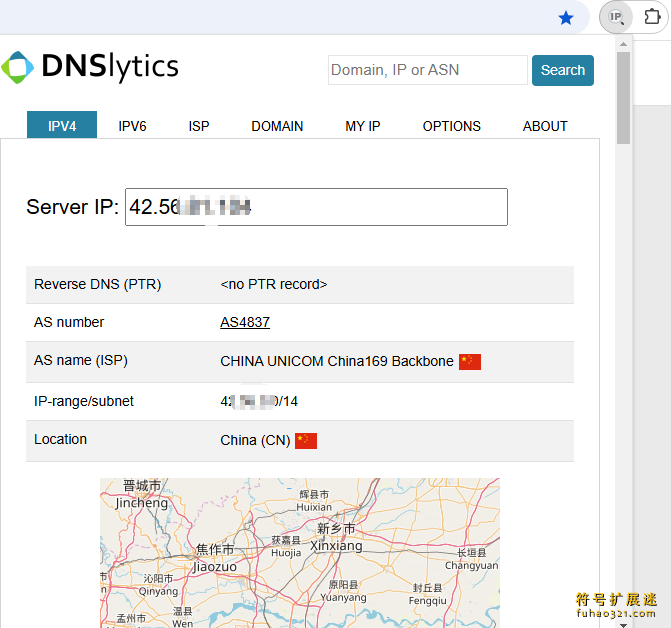Click the scrollbar up arrow
Viewport: 671px width, 628px height.
coord(623,44)
